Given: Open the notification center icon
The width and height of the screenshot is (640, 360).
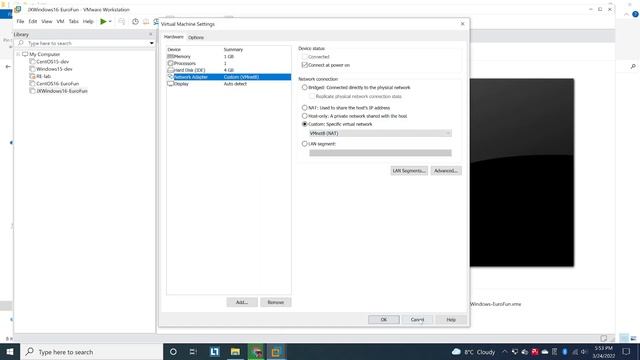Looking at the screenshot, I should click(626, 352).
